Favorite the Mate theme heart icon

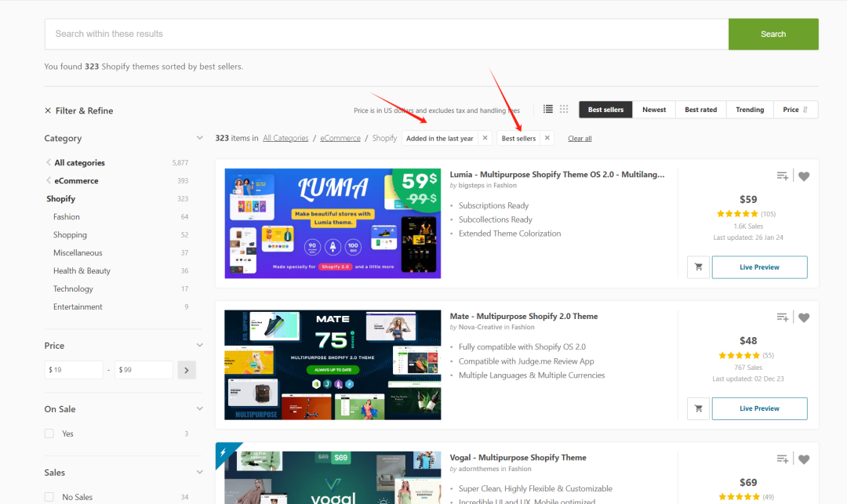pyautogui.click(x=804, y=317)
